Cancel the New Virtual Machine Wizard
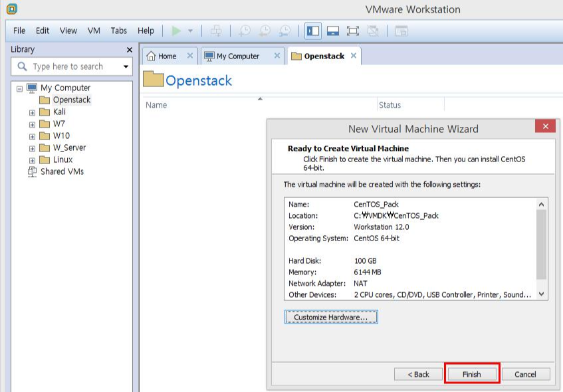Viewport: 563px width, 392px height. 525,375
